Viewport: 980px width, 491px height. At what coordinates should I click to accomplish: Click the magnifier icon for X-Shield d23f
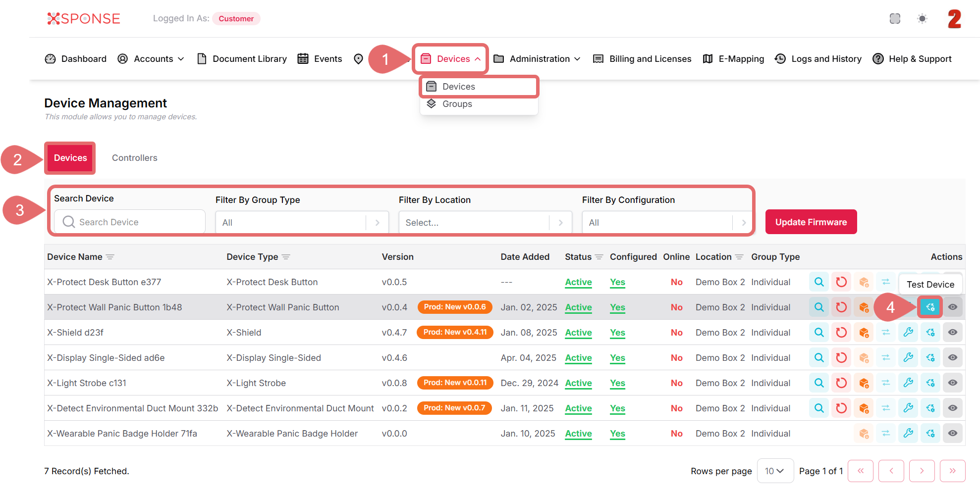coord(819,333)
